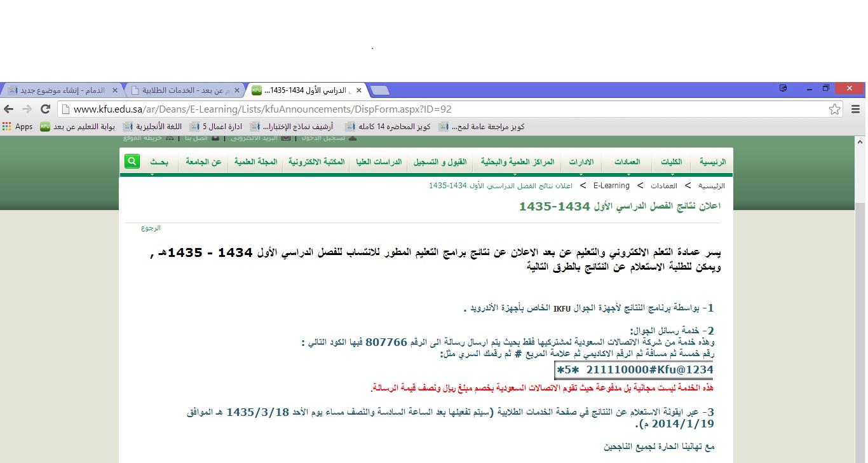
Task: Click the code box *5* 211110000#Kfu@1234
Action: coord(635,370)
